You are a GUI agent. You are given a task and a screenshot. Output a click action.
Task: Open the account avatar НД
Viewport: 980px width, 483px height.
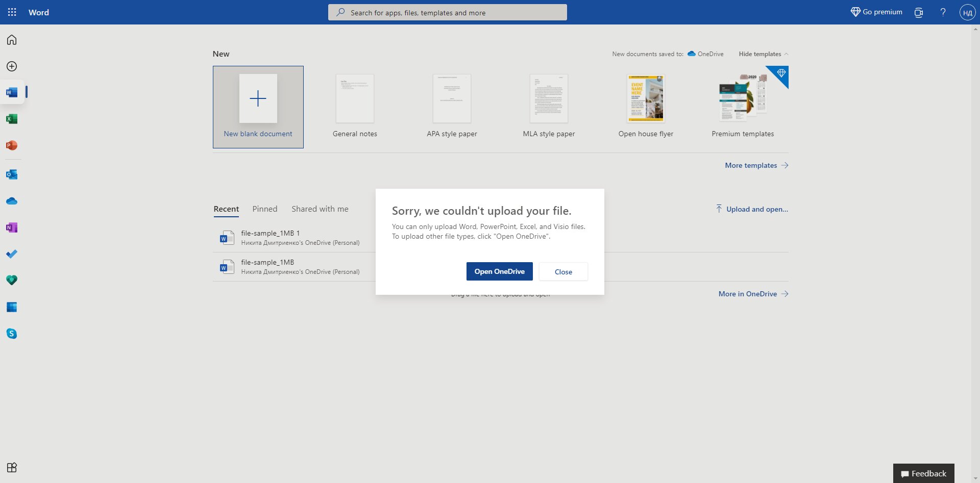(x=967, y=12)
